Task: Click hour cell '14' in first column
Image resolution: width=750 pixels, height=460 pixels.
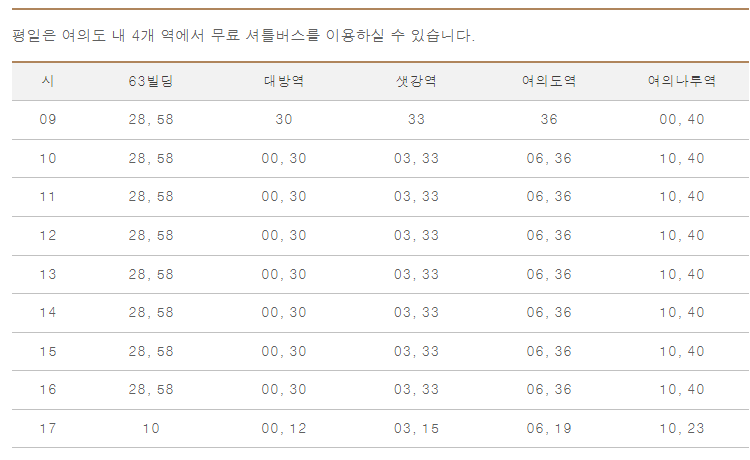Action: 48,313
